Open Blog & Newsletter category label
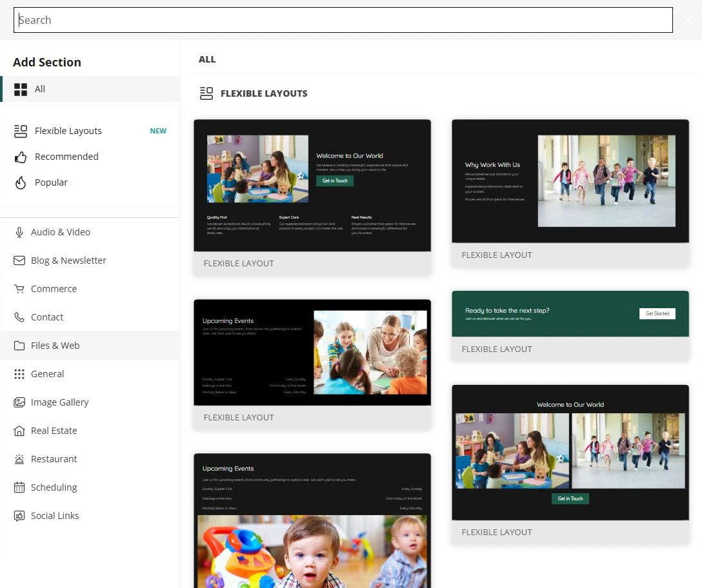 pos(68,260)
